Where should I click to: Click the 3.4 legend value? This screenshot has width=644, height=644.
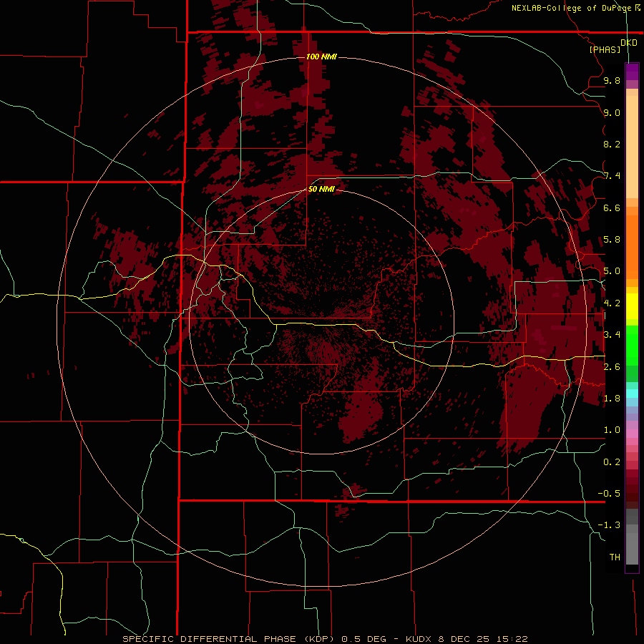coord(612,335)
